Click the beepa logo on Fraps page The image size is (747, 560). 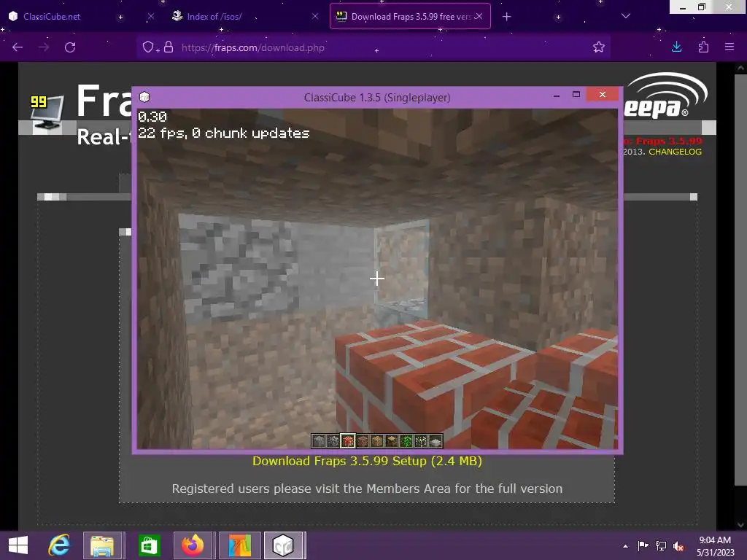click(665, 96)
